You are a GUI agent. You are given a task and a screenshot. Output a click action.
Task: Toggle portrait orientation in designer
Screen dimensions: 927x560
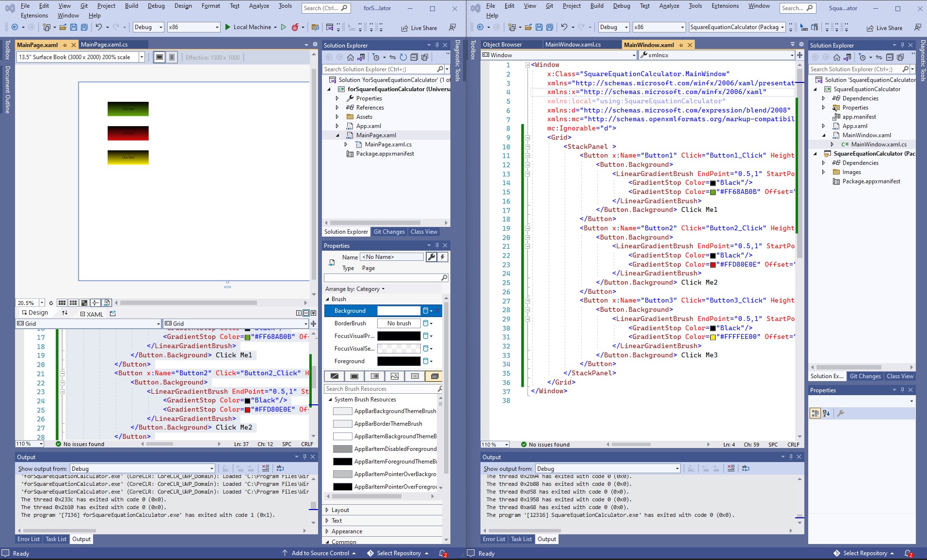click(x=172, y=57)
